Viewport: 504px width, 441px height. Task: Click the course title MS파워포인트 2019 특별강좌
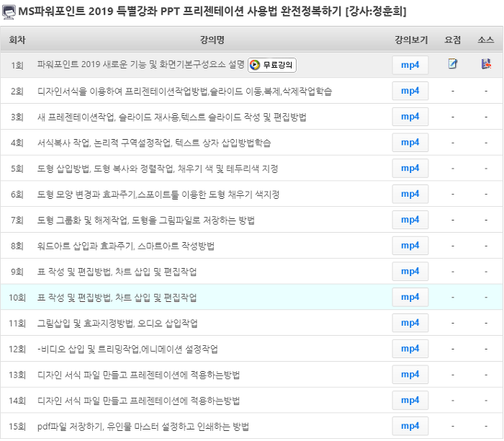click(x=212, y=12)
